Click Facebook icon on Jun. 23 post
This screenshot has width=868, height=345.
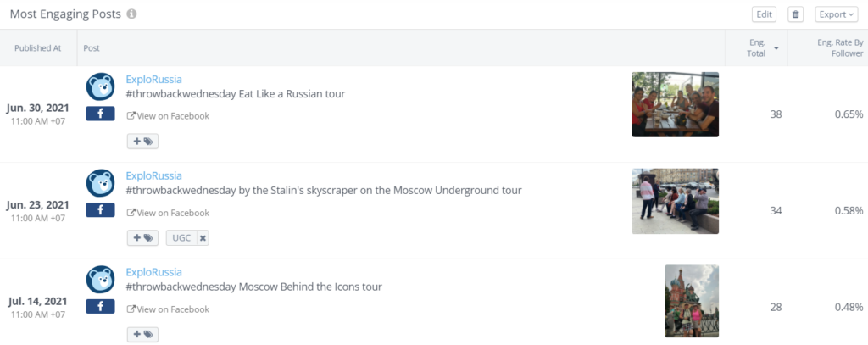100,210
